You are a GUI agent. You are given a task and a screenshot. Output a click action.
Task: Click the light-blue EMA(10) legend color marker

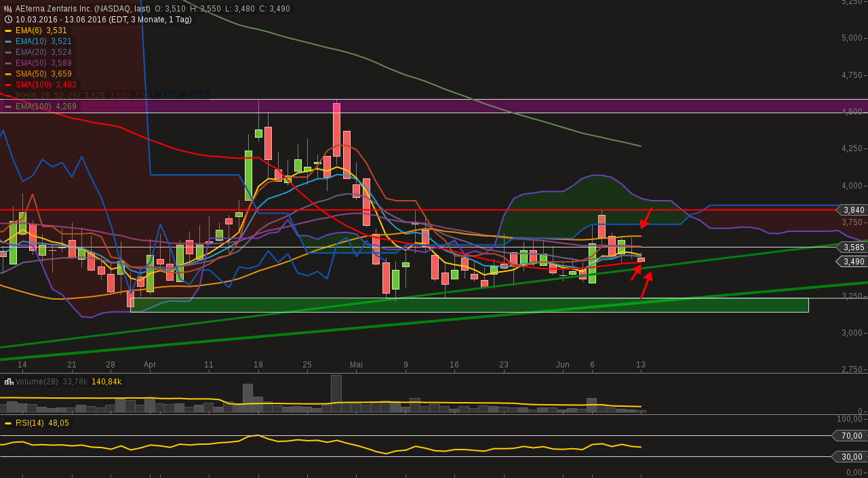(x=8, y=41)
